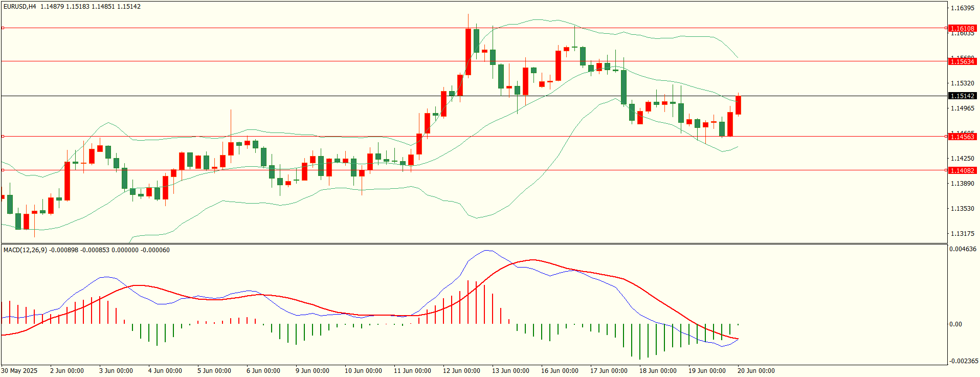The image size is (980, 377).
Task: Click the 11 Jun 00:00 time label
Action: 412,371
